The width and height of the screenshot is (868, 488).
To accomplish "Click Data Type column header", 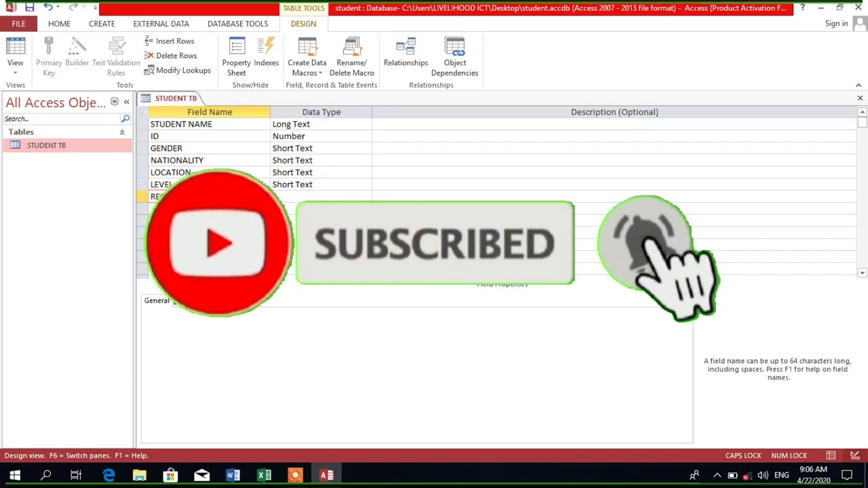I will 321,112.
